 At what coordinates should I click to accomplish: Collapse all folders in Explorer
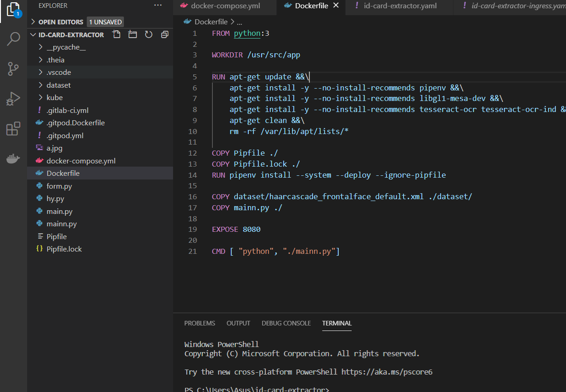164,34
